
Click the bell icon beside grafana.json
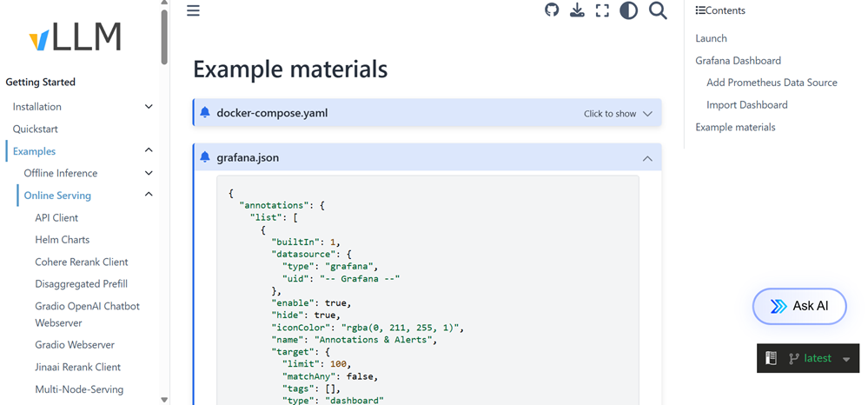(x=205, y=157)
